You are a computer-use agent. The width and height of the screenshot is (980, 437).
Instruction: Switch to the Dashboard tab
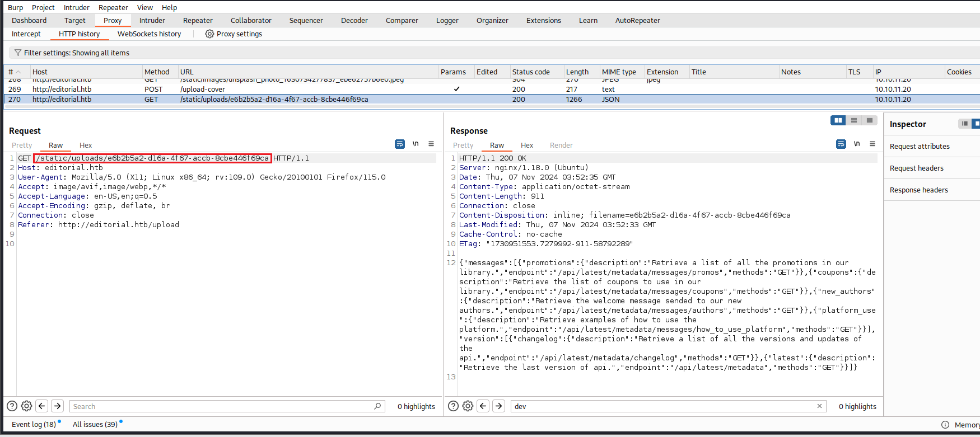click(x=29, y=21)
